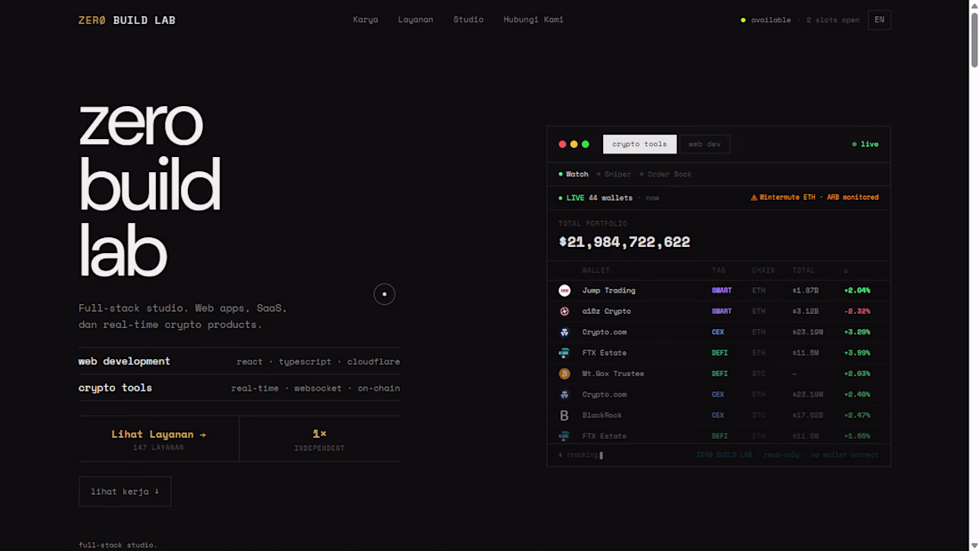Click the tracking terminal prompt
The width and height of the screenshot is (980, 551).
pyautogui.click(x=580, y=456)
